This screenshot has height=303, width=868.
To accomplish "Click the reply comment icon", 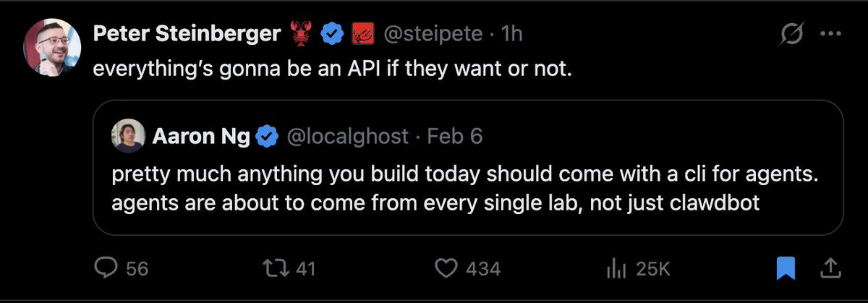I will tap(106, 269).
